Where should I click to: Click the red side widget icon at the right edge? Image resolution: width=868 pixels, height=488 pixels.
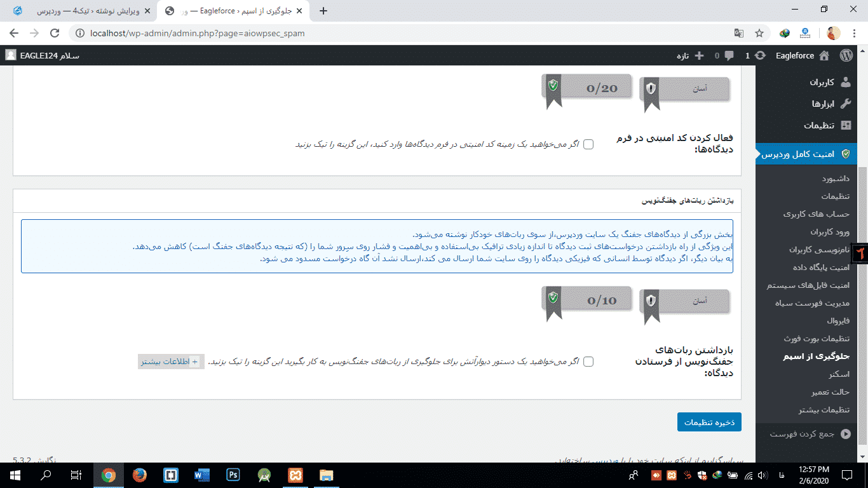(x=860, y=252)
